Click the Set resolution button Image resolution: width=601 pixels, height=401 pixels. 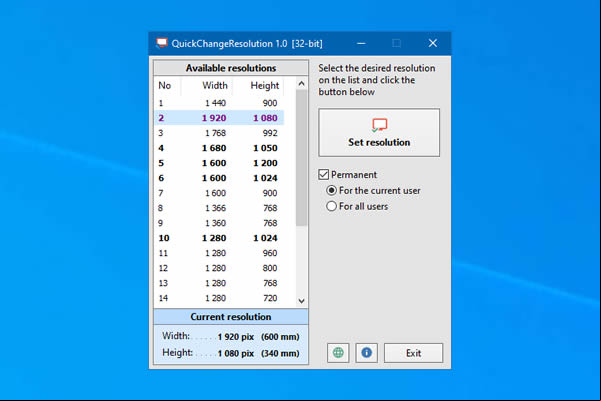379,133
